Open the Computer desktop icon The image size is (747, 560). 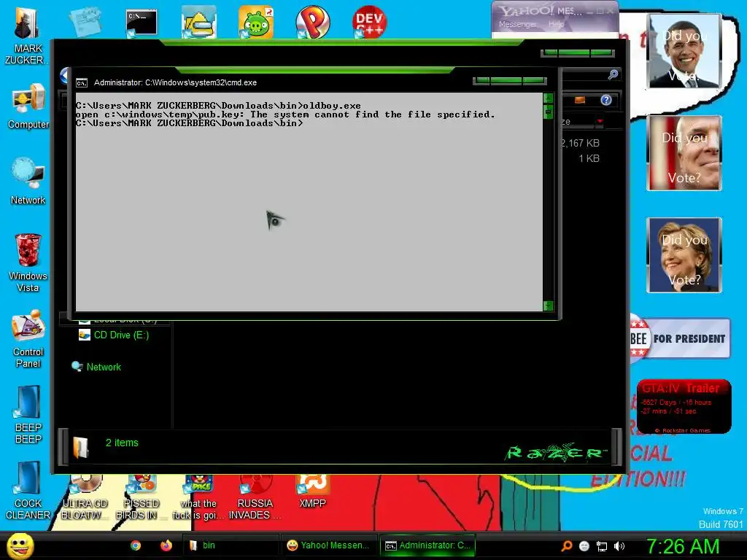(28, 106)
